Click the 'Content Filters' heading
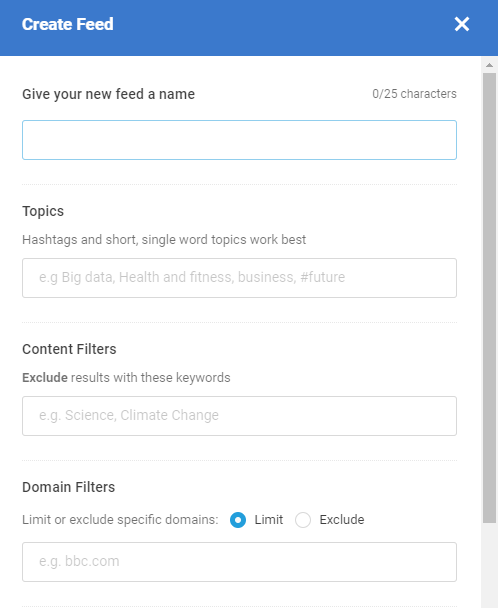Viewport: 498px width, 608px height. (69, 349)
